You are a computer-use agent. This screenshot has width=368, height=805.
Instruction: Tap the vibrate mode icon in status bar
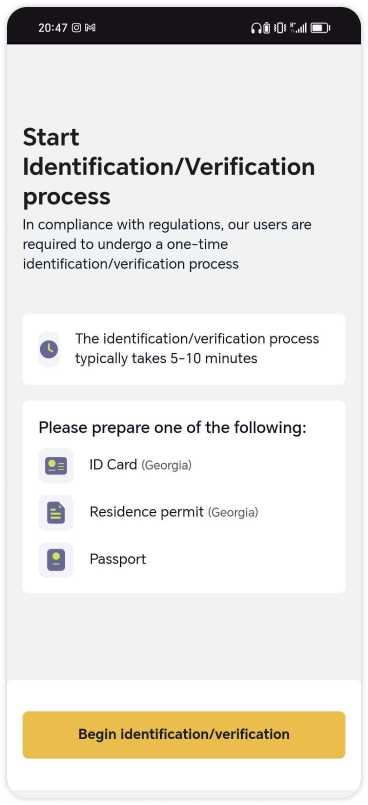280,28
